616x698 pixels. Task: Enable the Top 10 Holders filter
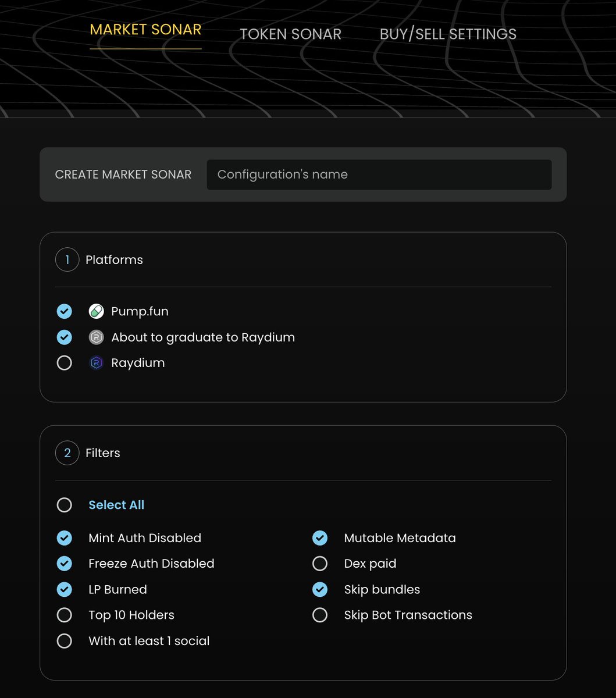[x=65, y=615]
